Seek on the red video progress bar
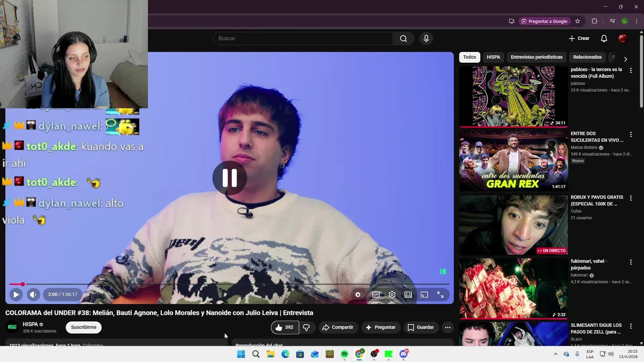Screen dimensions: 644x362 (x=229, y=285)
